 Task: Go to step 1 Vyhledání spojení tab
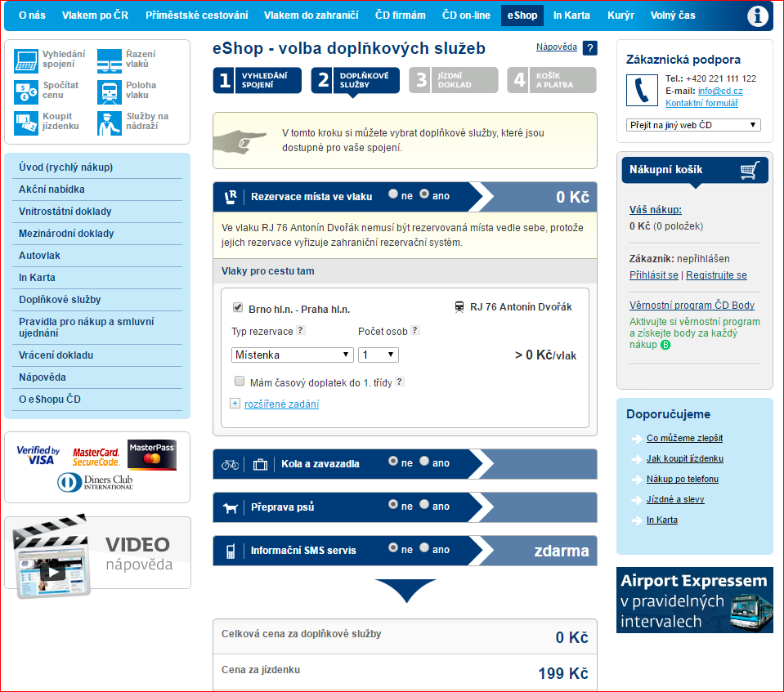[257, 80]
